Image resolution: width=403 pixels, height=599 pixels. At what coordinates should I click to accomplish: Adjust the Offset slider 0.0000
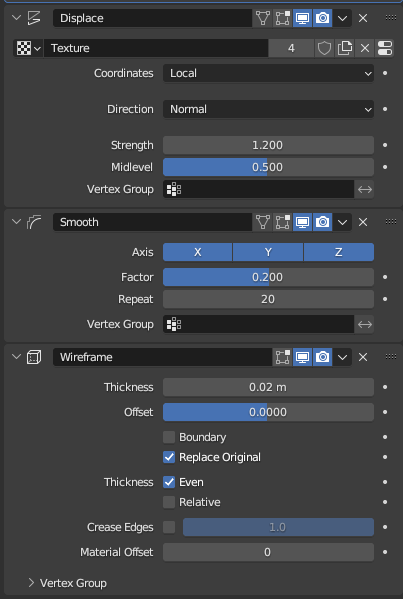coord(268,412)
